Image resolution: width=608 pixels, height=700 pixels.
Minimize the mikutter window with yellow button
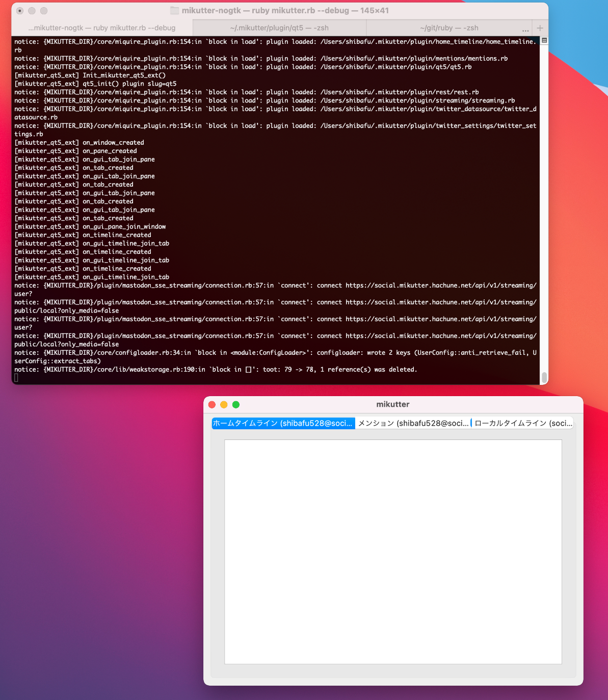pos(224,405)
